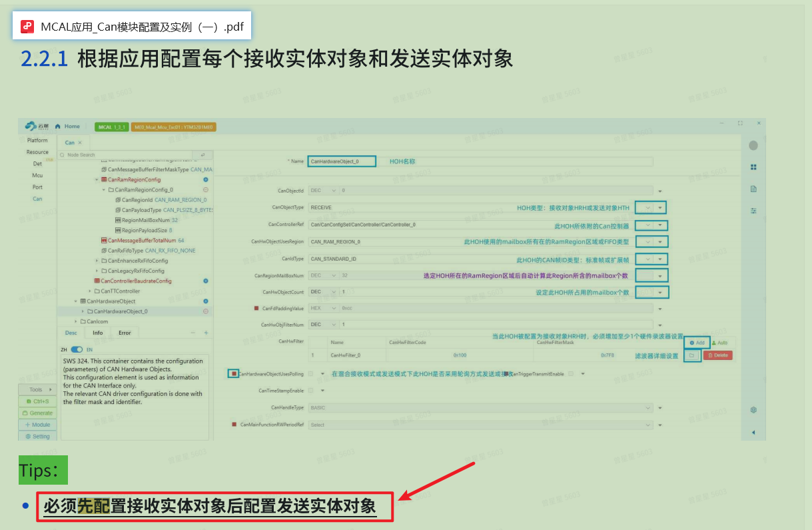Open Setting button in left sidebar

pyautogui.click(x=37, y=437)
